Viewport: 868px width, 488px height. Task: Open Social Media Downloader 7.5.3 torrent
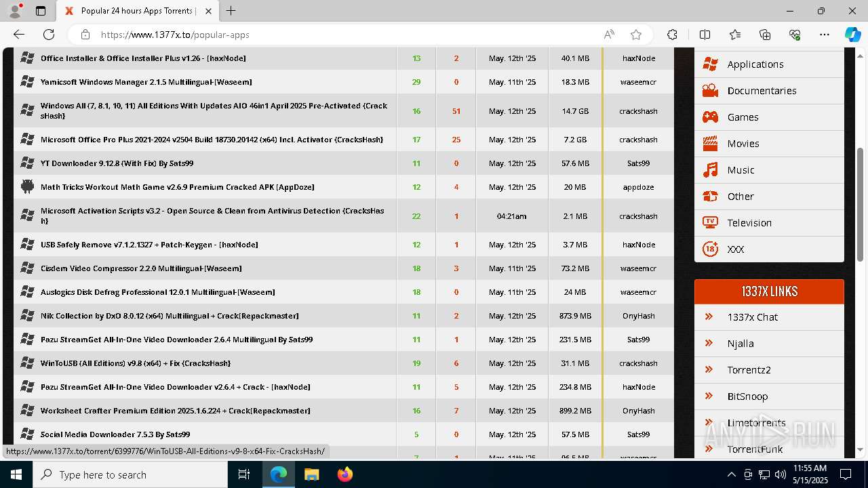click(115, 434)
